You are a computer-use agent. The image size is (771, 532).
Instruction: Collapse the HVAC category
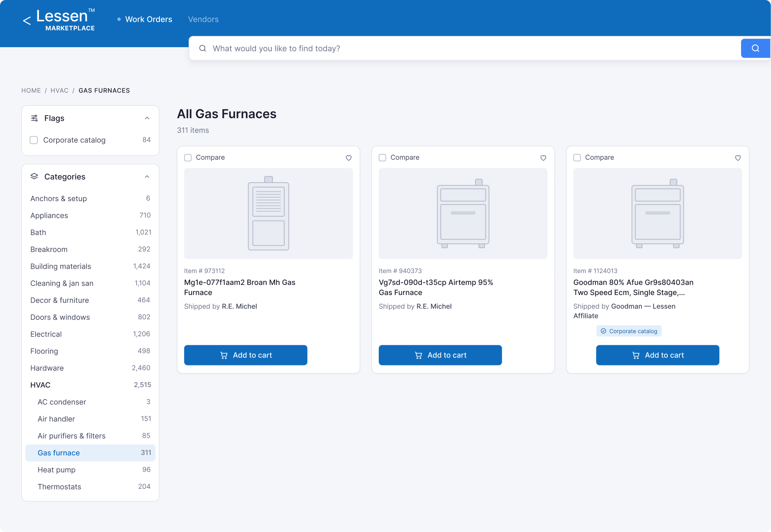[x=90, y=385]
